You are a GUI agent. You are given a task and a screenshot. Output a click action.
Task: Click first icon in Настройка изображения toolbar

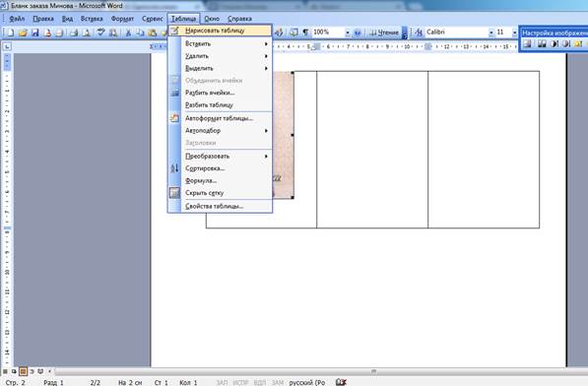coord(528,43)
